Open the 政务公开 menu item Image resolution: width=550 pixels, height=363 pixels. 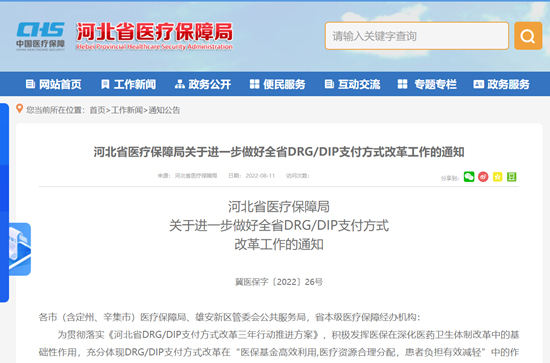(203, 84)
